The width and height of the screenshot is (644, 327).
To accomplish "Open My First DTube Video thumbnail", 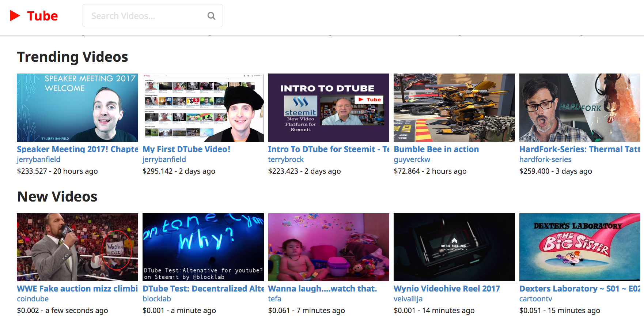I will tap(203, 108).
